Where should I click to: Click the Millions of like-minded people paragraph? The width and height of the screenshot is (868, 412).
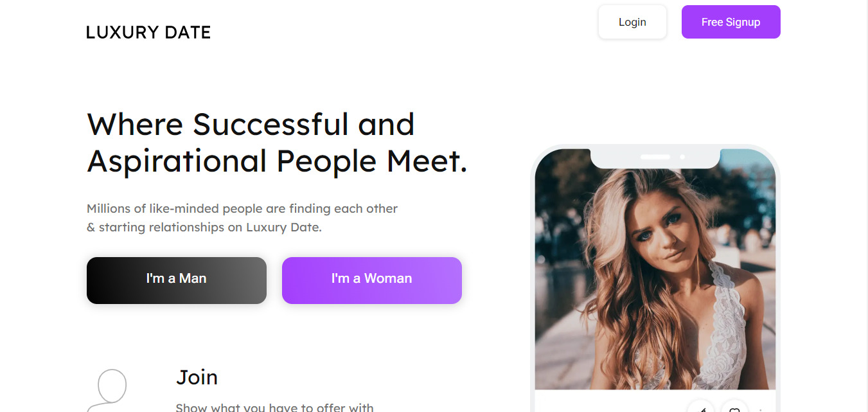point(242,218)
